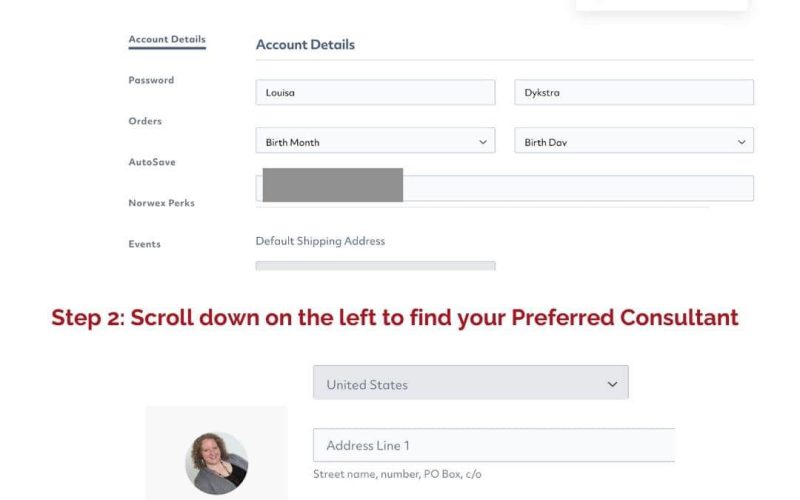Expand the Birth Day dropdown
This screenshot has height=500, width=800.
point(634,140)
